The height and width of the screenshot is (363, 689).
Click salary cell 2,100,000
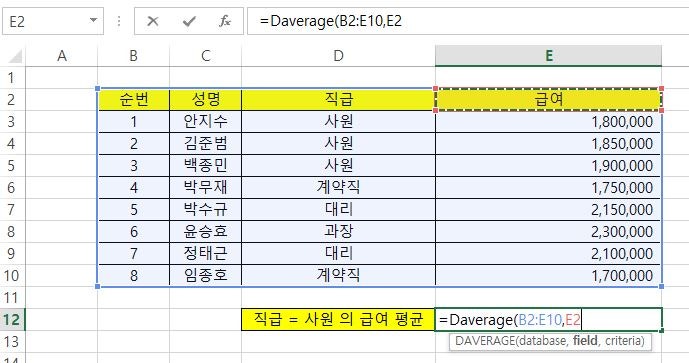pos(548,254)
